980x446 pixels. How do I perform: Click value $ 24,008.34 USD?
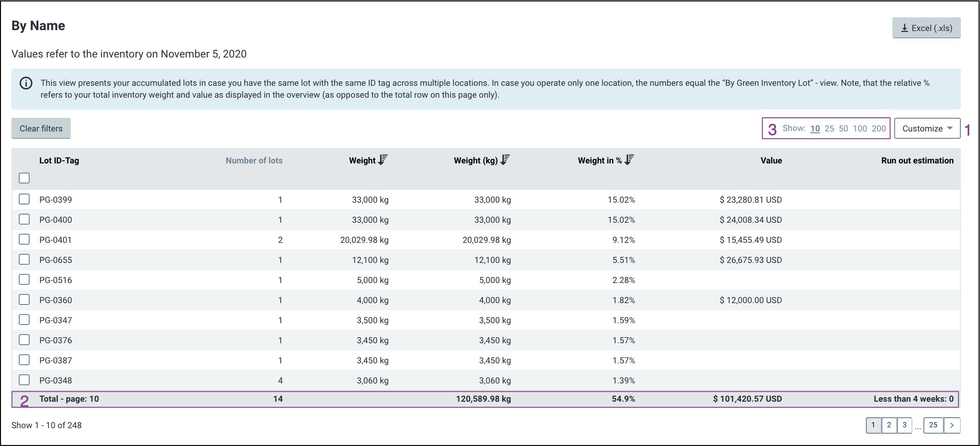(751, 220)
